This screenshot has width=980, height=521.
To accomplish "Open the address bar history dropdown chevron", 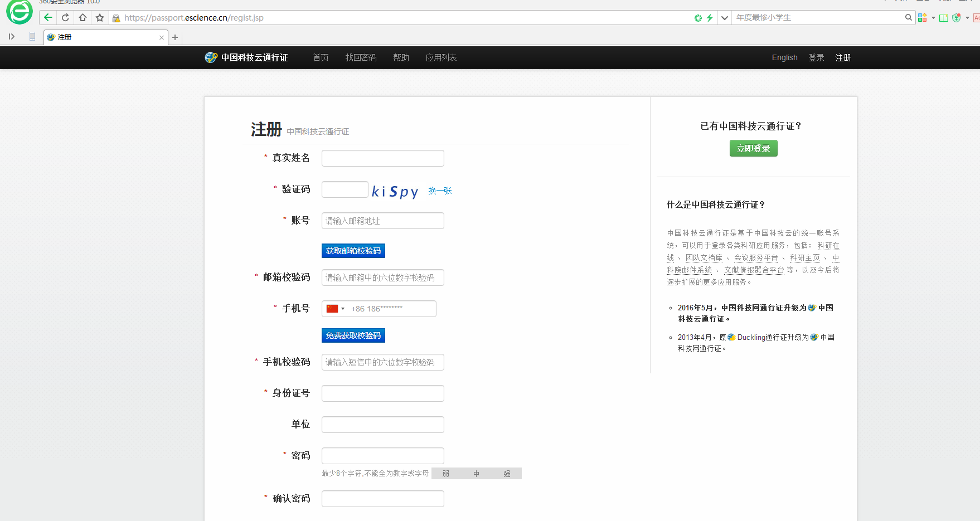I will pyautogui.click(x=724, y=18).
